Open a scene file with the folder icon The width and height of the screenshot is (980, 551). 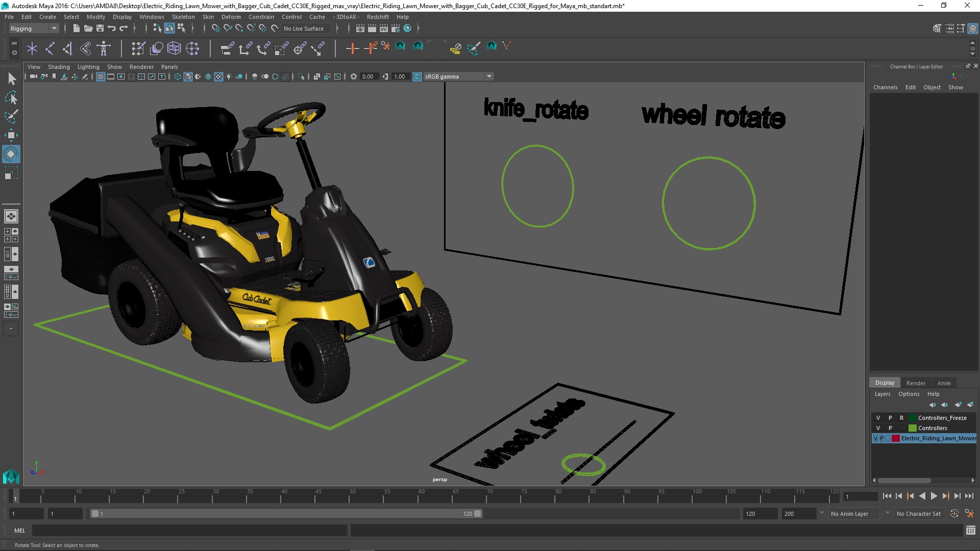(x=88, y=29)
